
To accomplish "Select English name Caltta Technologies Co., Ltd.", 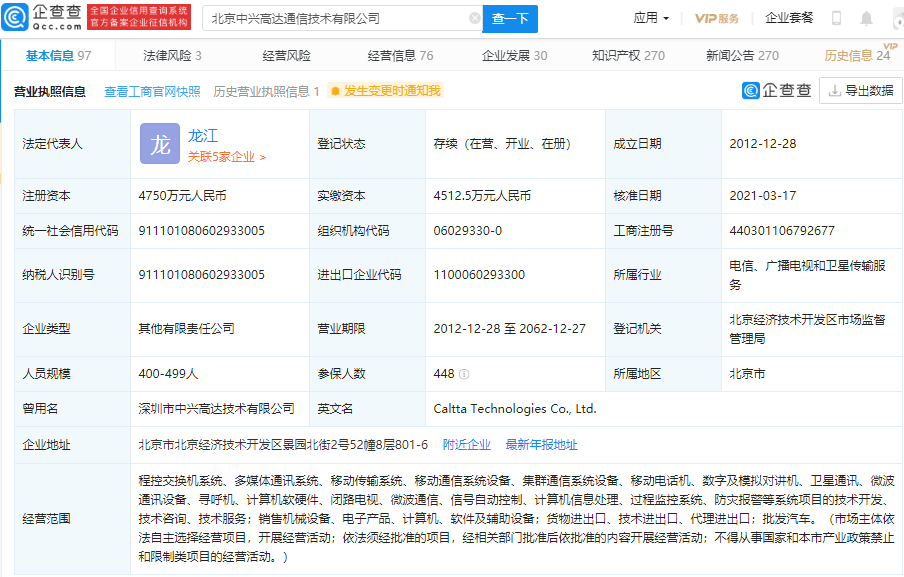I will coord(515,409).
